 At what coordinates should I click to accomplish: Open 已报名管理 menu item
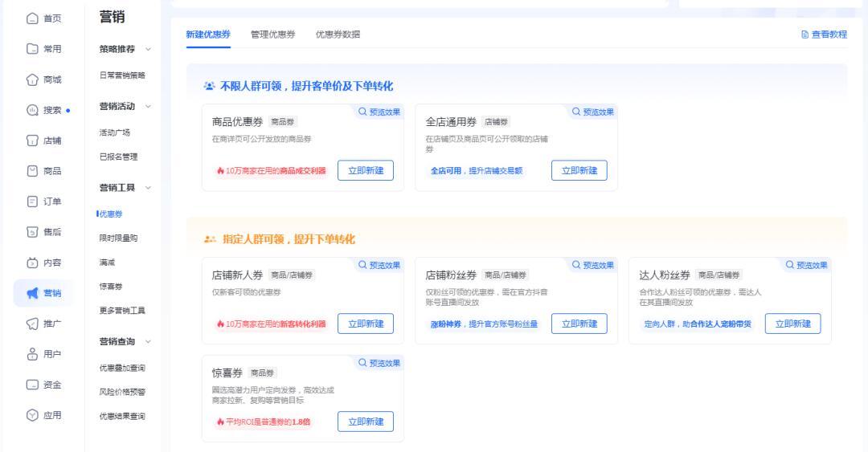[x=118, y=157]
